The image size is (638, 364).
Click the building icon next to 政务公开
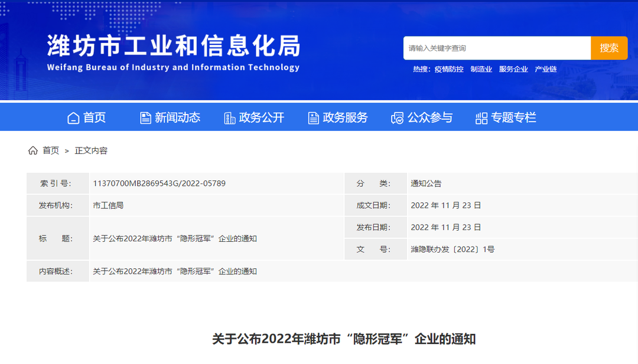pyautogui.click(x=230, y=118)
